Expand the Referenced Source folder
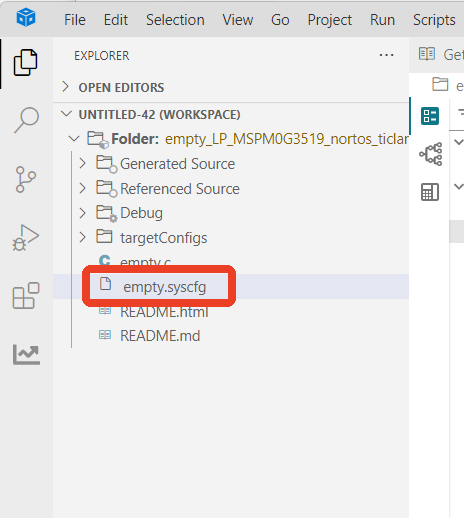The width and height of the screenshot is (464, 518). (82, 188)
